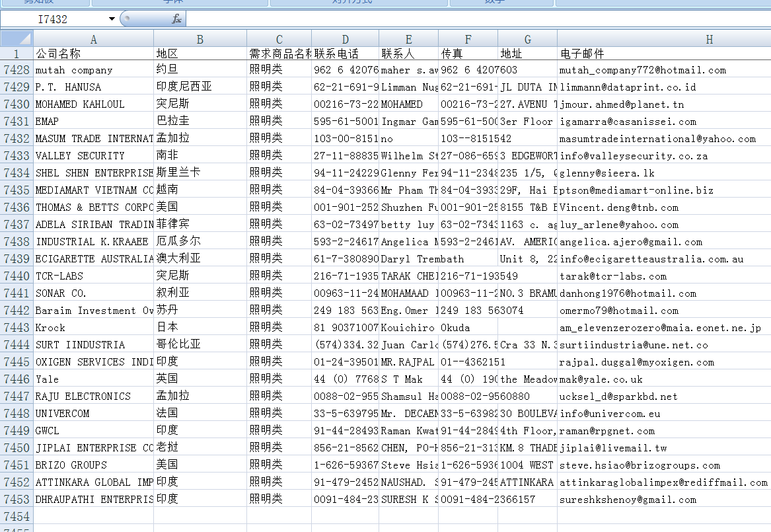
Task: Click header cell 公司名称
Action: pyautogui.click(x=93, y=54)
